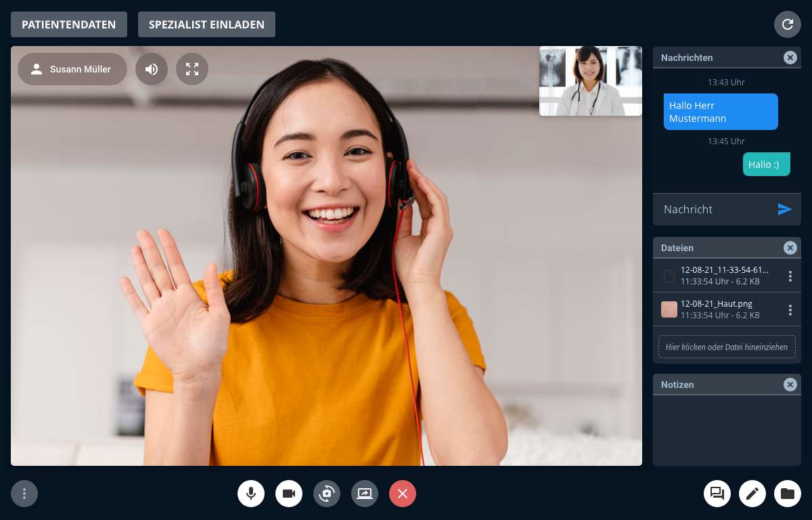812x520 pixels.
Task: Open files panel with folder icon
Action: click(x=788, y=494)
